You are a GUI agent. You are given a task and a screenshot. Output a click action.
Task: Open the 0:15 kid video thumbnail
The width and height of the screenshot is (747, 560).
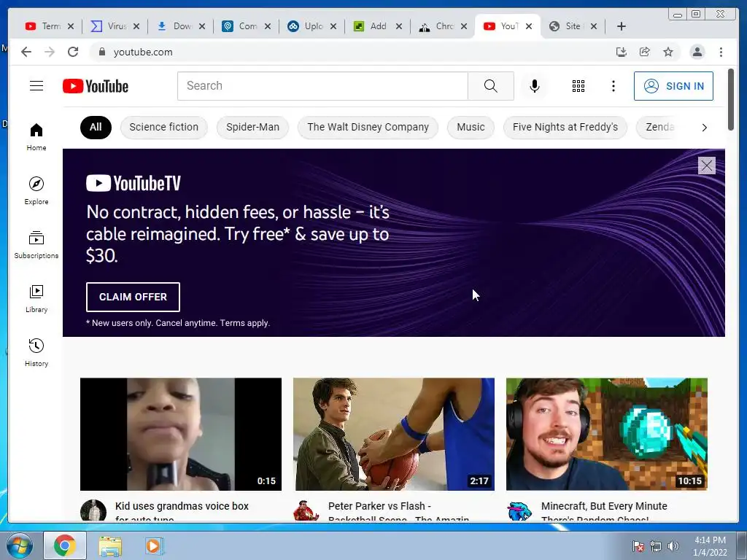coord(181,435)
